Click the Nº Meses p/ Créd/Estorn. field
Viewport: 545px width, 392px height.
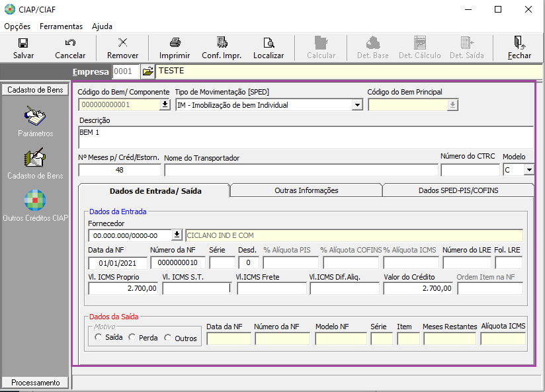(x=120, y=170)
